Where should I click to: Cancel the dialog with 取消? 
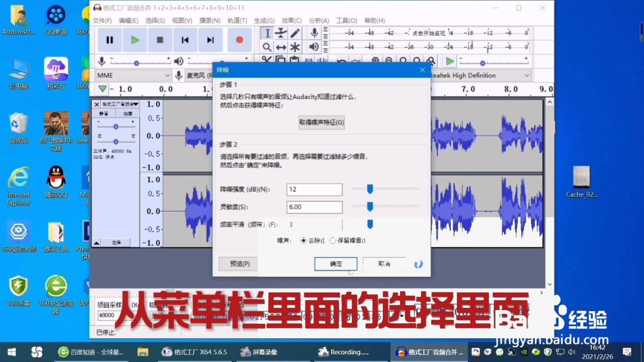coord(384,264)
